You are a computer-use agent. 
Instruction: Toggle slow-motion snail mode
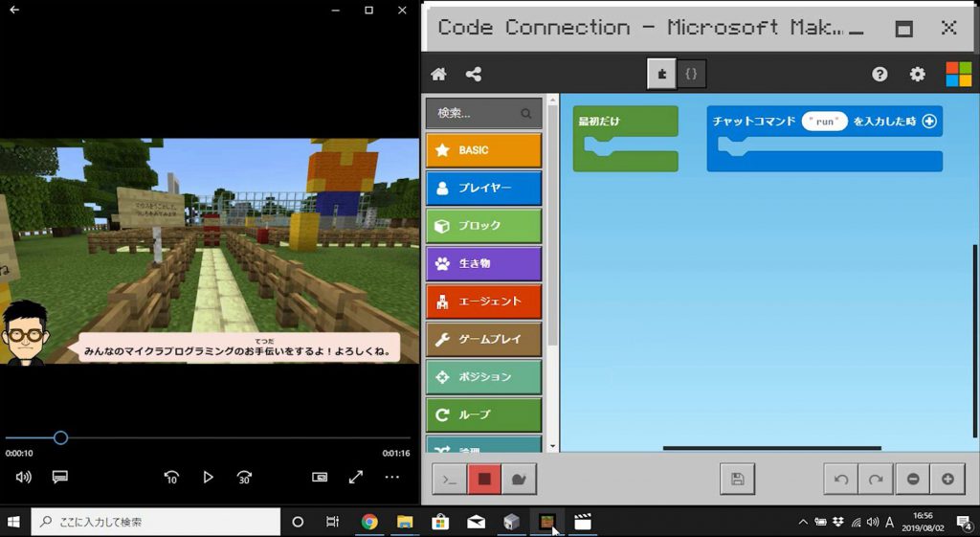[x=520, y=479]
